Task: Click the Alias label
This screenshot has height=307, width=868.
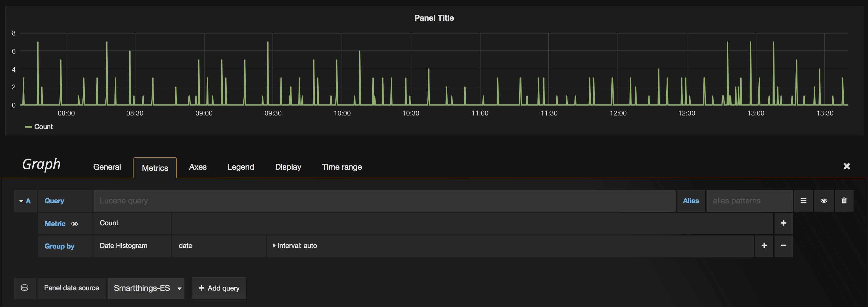Action: 691,201
